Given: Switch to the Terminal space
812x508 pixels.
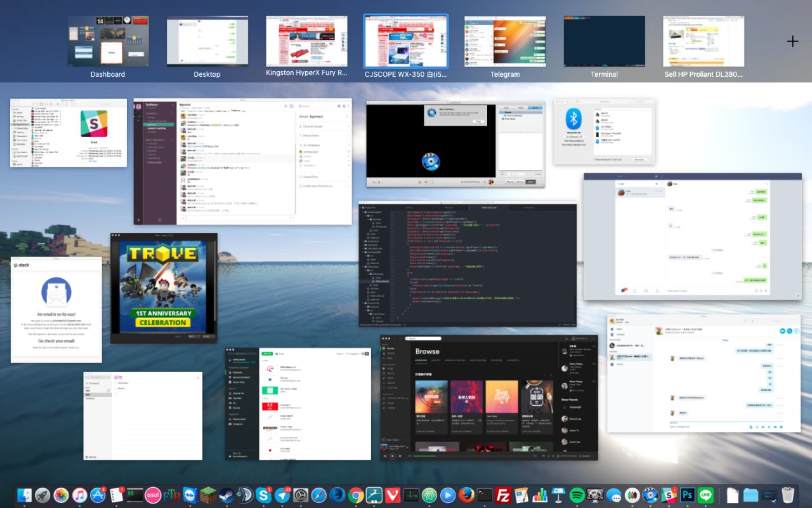Looking at the screenshot, I should pyautogui.click(x=604, y=41).
